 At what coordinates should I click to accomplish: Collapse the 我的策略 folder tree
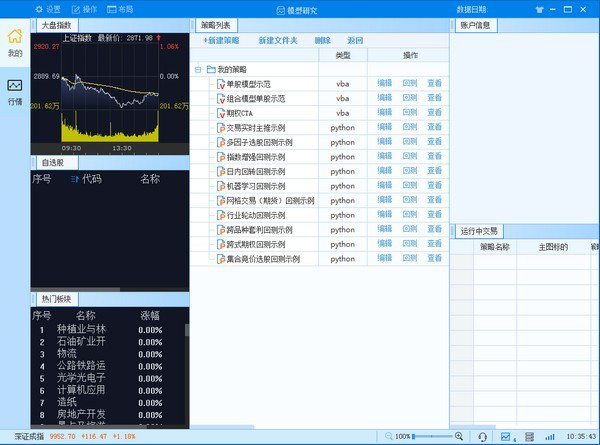pyautogui.click(x=198, y=70)
